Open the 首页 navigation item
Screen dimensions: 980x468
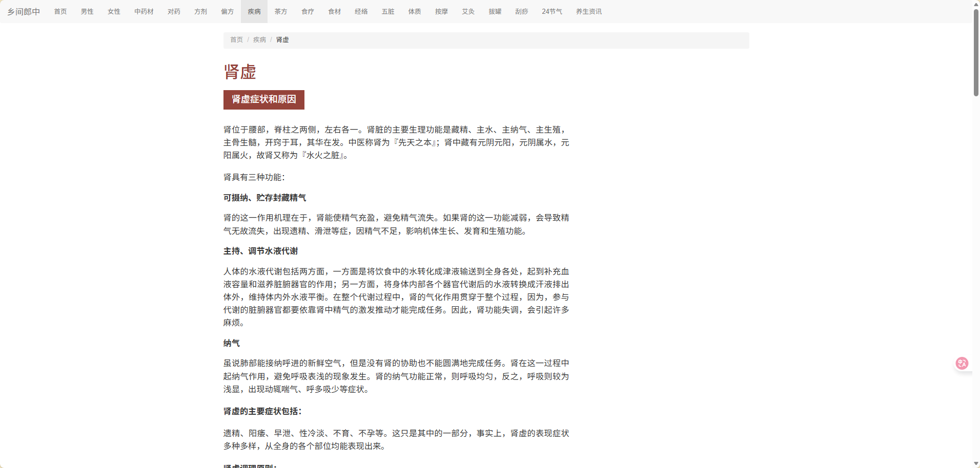point(60,11)
